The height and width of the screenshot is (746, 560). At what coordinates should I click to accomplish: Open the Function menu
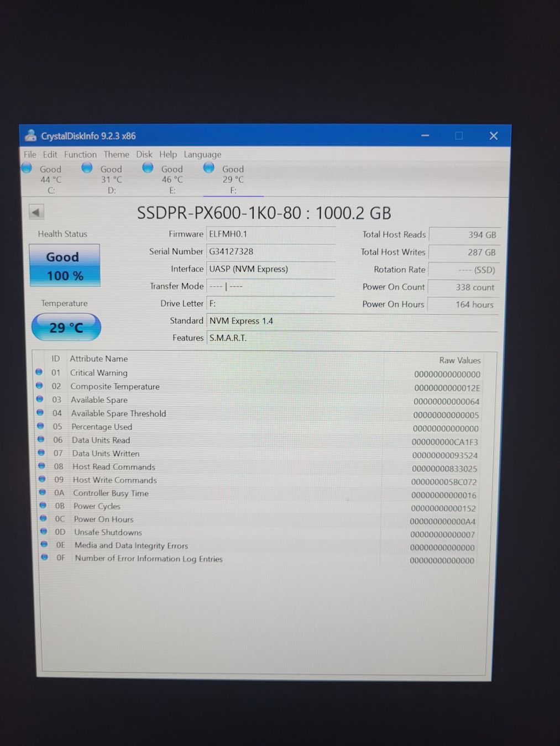coord(80,155)
